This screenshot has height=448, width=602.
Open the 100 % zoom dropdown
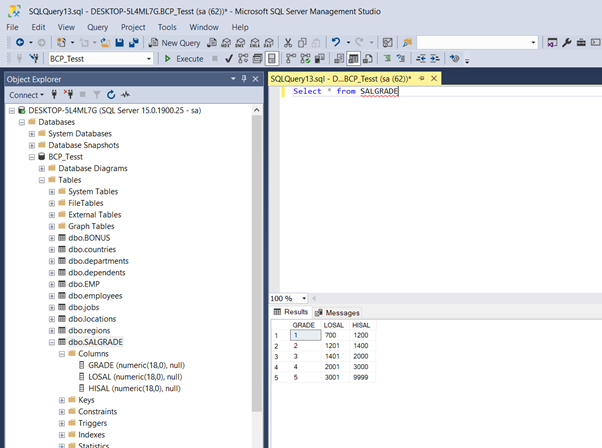304,298
